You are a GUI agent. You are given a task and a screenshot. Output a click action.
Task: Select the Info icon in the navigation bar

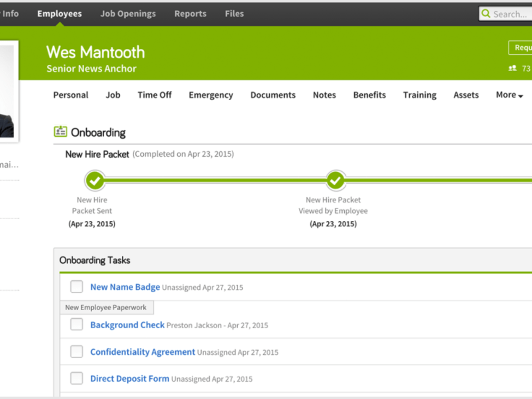click(10, 13)
